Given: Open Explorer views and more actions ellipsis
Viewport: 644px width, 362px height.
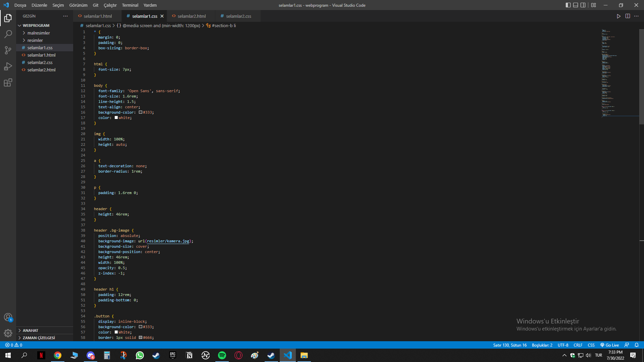Looking at the screenshot, I should (x=65, y=16).
